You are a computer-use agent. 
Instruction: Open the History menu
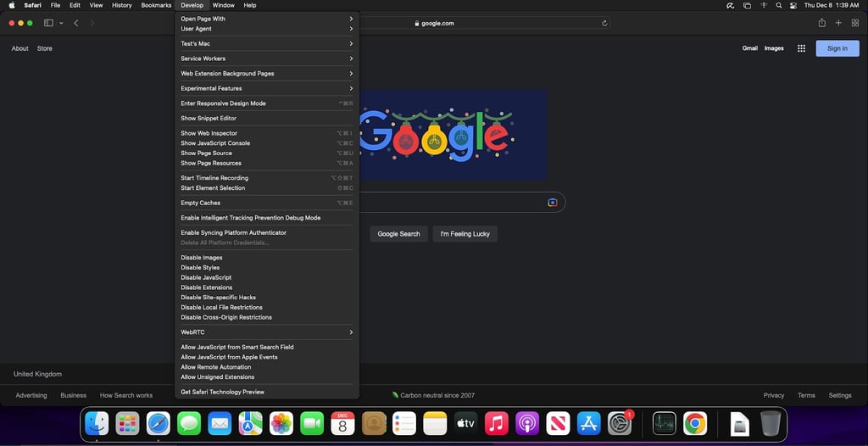[122, 5]
